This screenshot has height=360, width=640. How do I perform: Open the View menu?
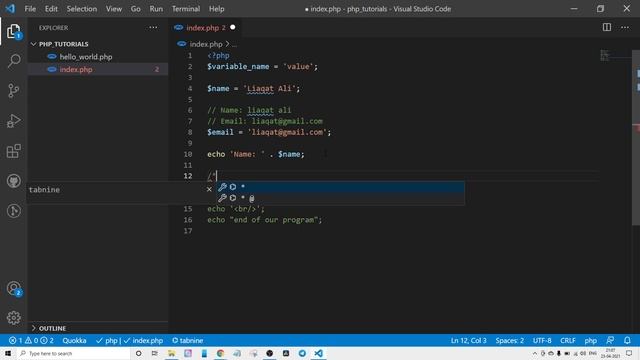coord(114,9)
